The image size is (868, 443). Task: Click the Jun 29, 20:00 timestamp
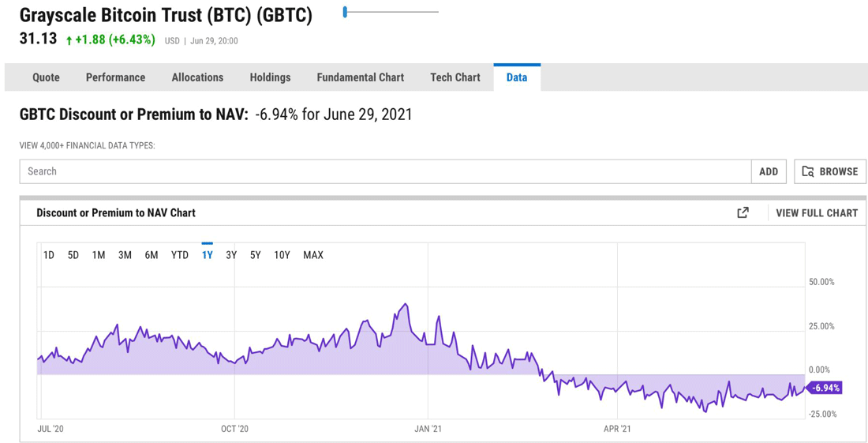pyautogui.click(x=214, y=40)
